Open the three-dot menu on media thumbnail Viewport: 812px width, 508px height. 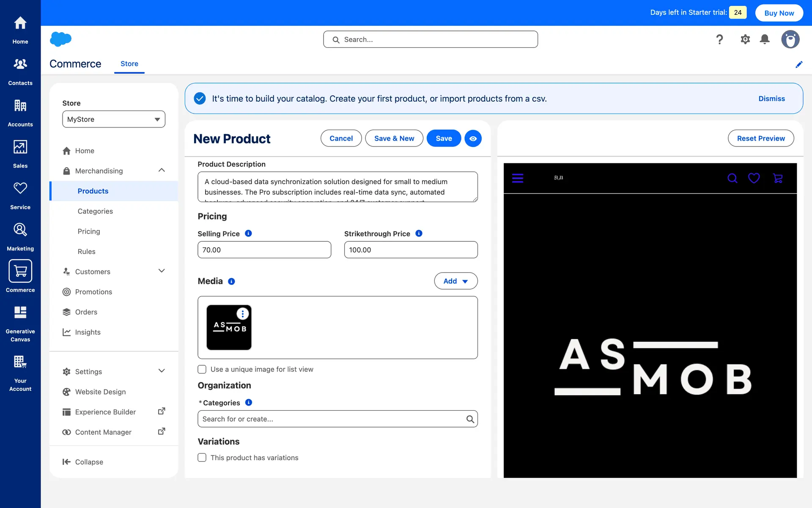[x=242, y=314]
